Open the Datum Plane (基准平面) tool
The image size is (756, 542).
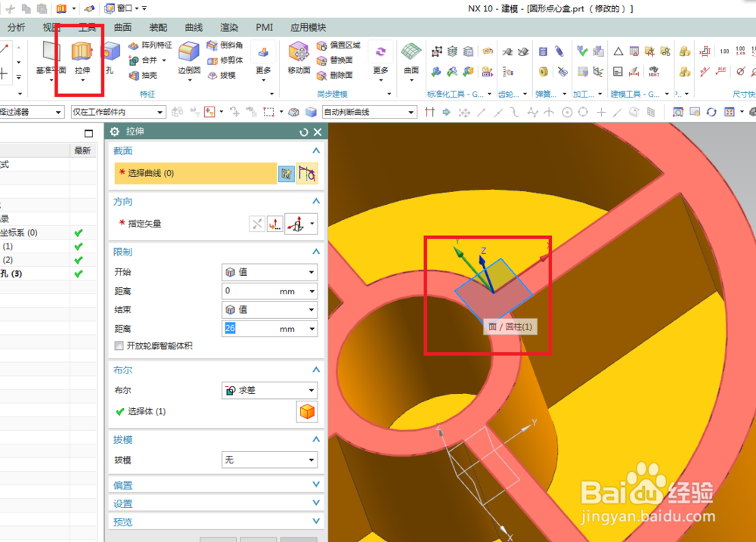pos(51,58)
